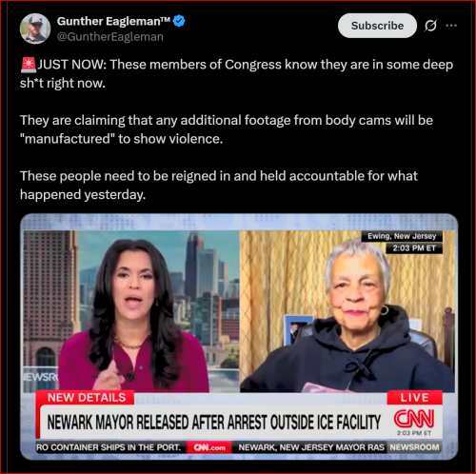Click the red CNN.com badge in the ticker
The height and width of the screenshot is (474, 476).
(209, 447)
